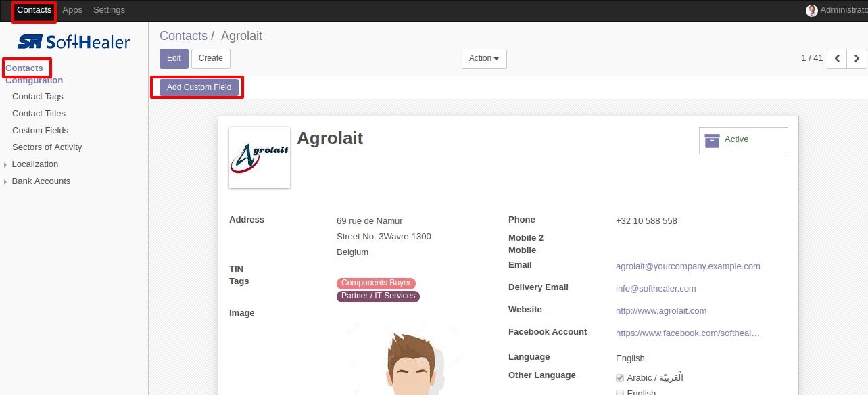Open Custom Fields in sidebar
The height and width of the screenshot is (395, 868).
click(x=41, y=131)
